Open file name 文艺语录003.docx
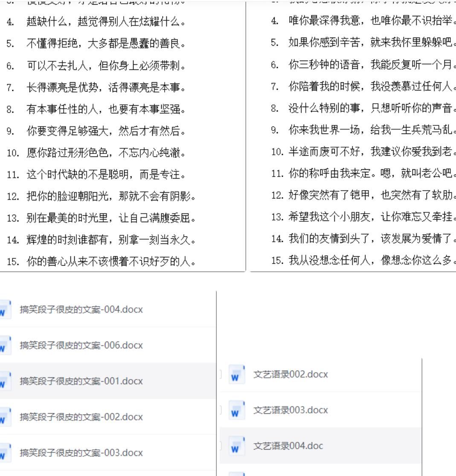 tap(291, 410)
